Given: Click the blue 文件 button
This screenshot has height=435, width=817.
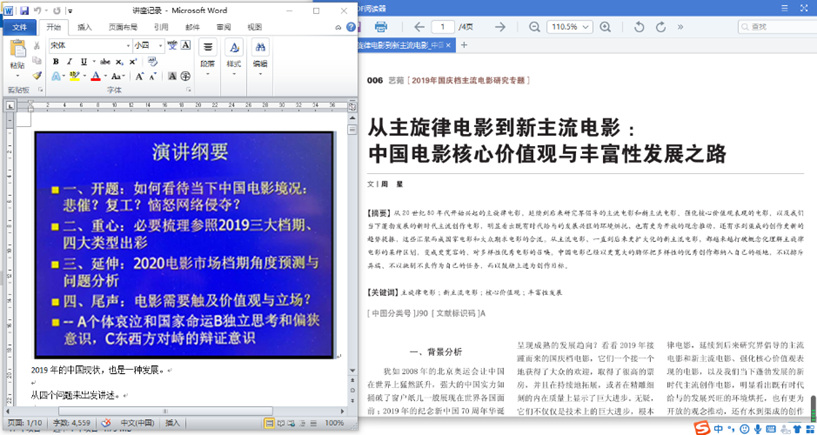Looking at the screenshot, I should [x=17, y=27].
